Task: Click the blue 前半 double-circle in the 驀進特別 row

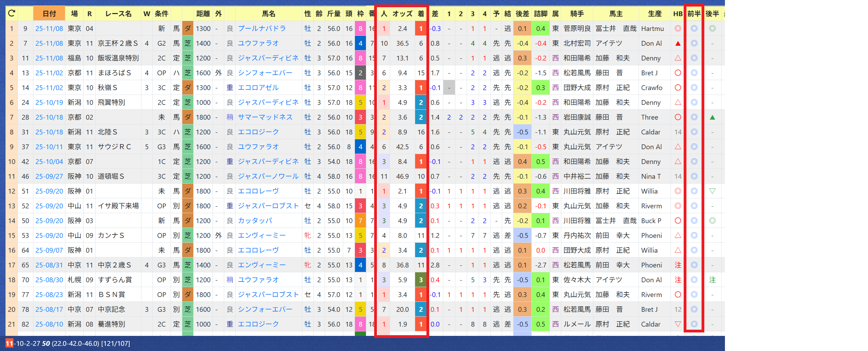Action: click(694, 324)
